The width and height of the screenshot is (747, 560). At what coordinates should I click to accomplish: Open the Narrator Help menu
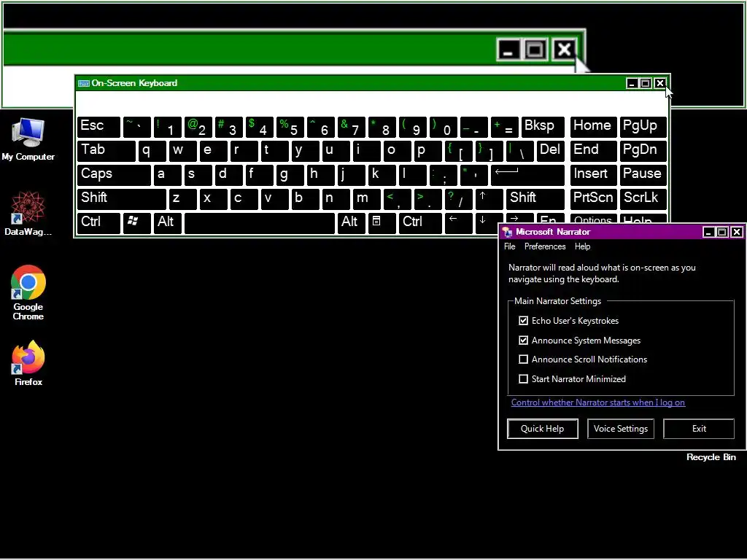(581, 246)
